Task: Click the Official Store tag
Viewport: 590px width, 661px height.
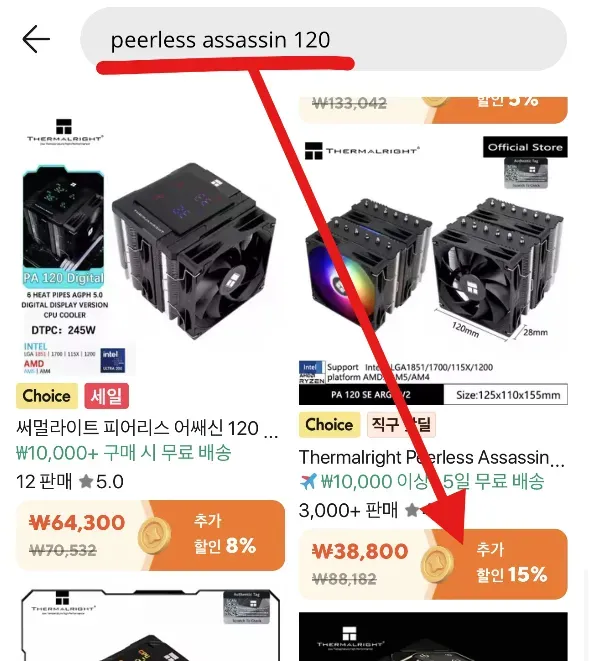Action: [x=525, y=147]
